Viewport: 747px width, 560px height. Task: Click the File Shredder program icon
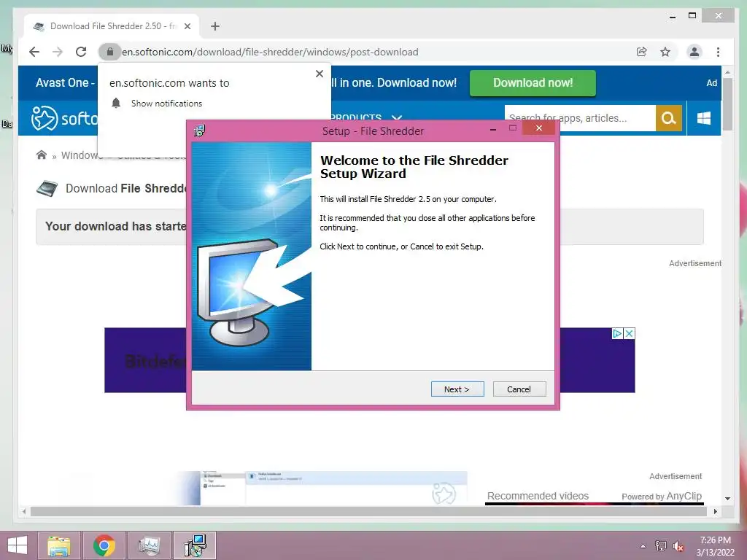coord(47,189)
